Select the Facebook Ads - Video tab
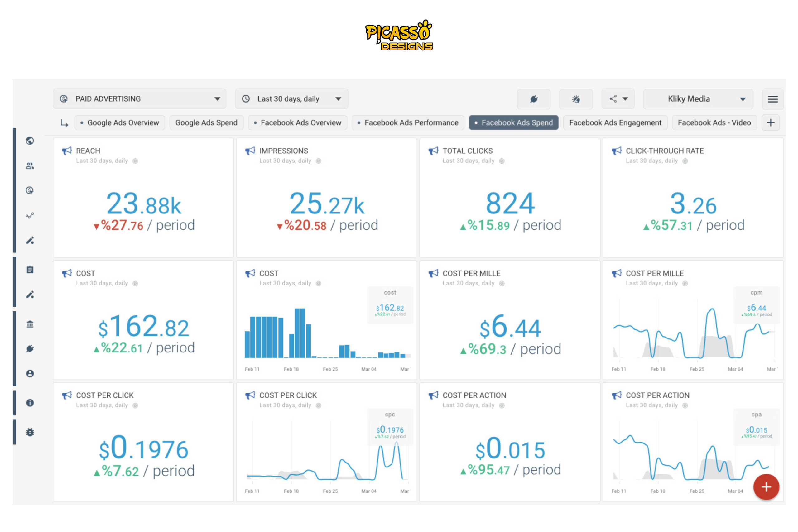The image size is (798, 532). point(714,122)
